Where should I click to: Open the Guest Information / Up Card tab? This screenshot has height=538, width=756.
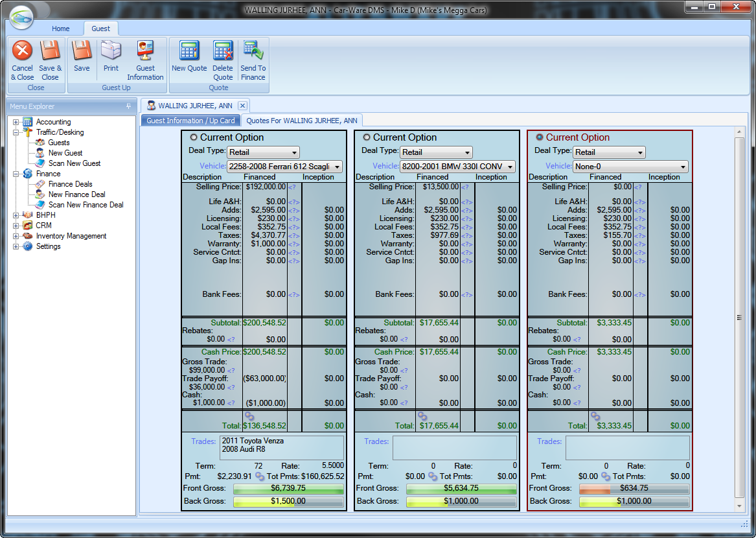[190, 121]
